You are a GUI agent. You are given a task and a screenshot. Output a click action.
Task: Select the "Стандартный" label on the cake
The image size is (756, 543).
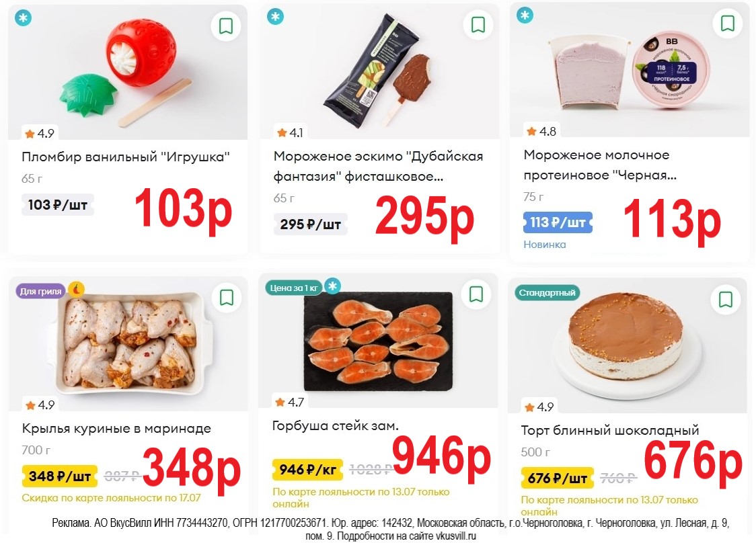[x=547, y=292]
